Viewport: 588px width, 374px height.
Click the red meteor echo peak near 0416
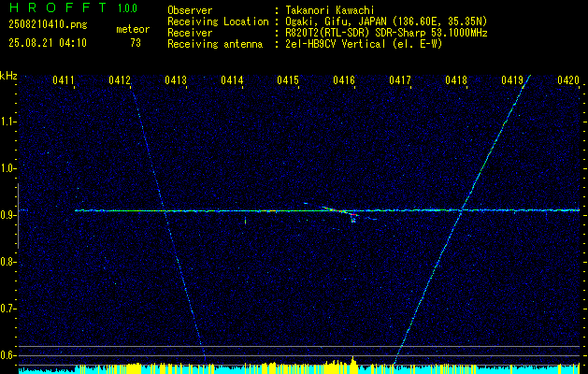pyautogui.click(x=352, y=214)
